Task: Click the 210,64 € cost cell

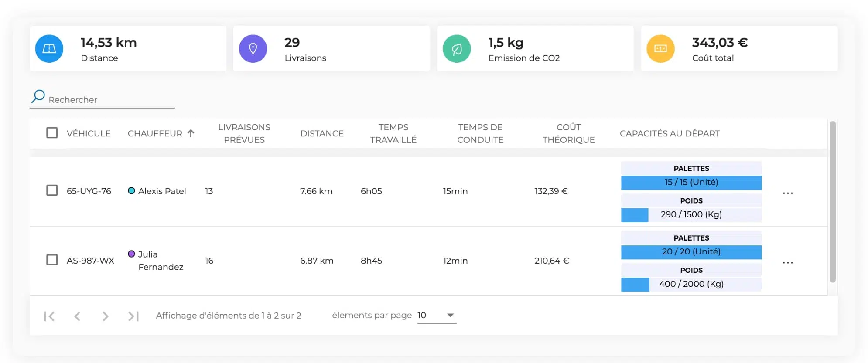Action: pyautogui.click(x=552, y=261)
